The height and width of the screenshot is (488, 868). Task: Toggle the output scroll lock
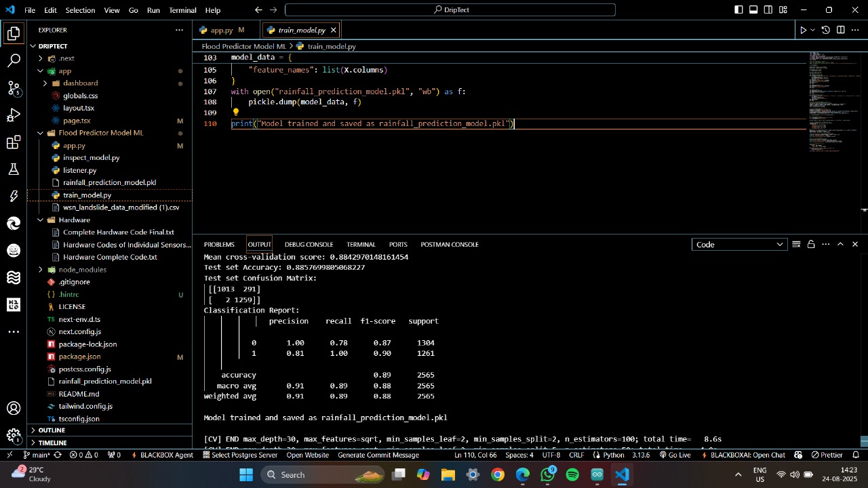coord(810,244)
